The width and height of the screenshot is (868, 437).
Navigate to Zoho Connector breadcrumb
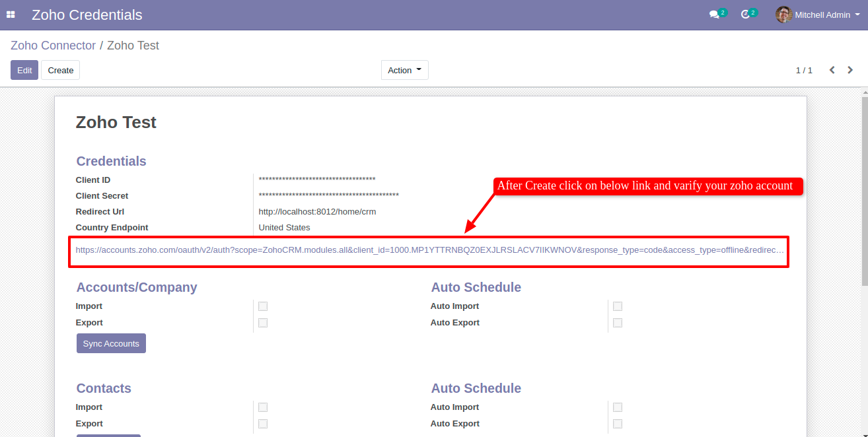(x=53, y=46)
